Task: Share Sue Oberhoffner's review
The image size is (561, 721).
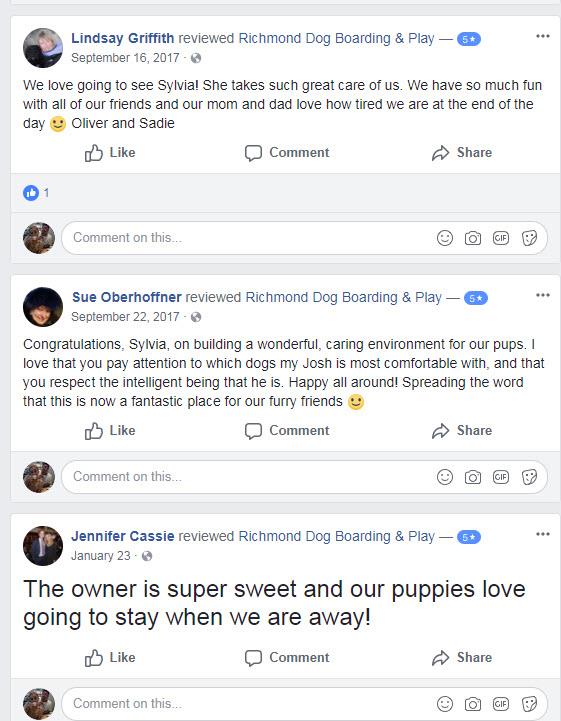Action: [x=462, y=431]
